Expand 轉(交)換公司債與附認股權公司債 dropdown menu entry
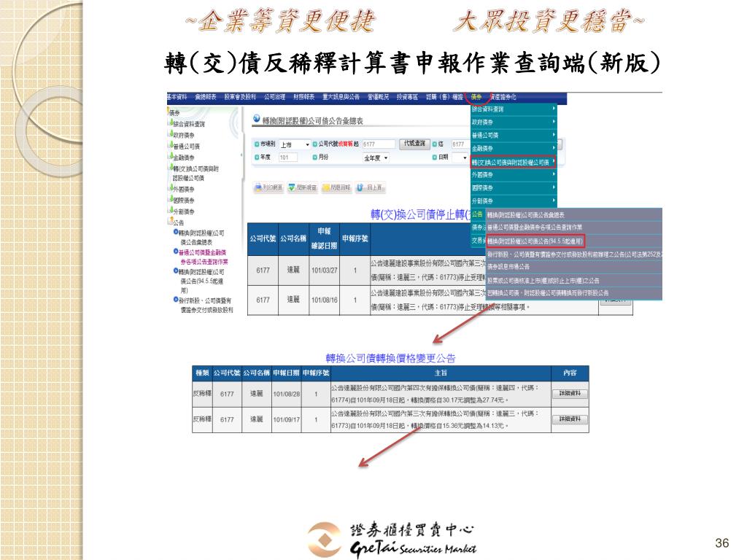Screen dimensions: 747x560 coord(514,162)
